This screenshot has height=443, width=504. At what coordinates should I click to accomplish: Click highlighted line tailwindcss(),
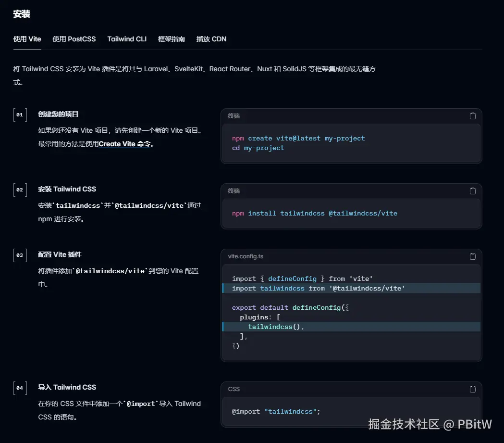(x=351, y=327)
